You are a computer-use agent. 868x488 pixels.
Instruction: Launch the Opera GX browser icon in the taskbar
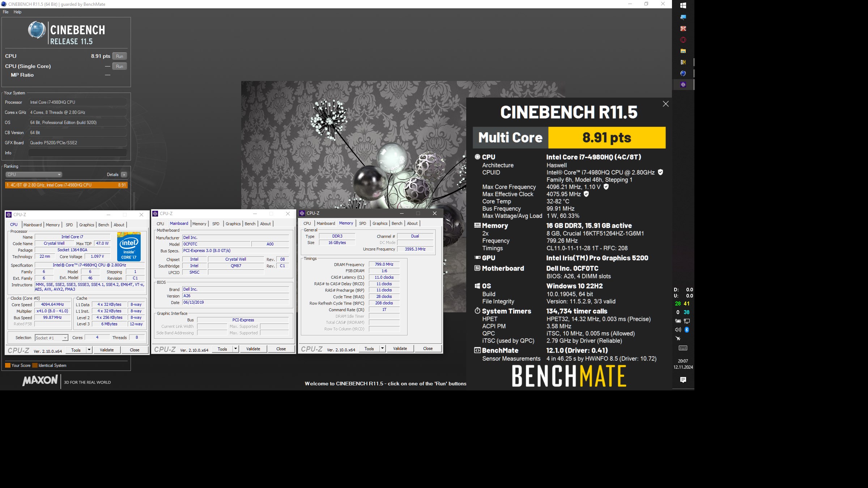[683, 40]
